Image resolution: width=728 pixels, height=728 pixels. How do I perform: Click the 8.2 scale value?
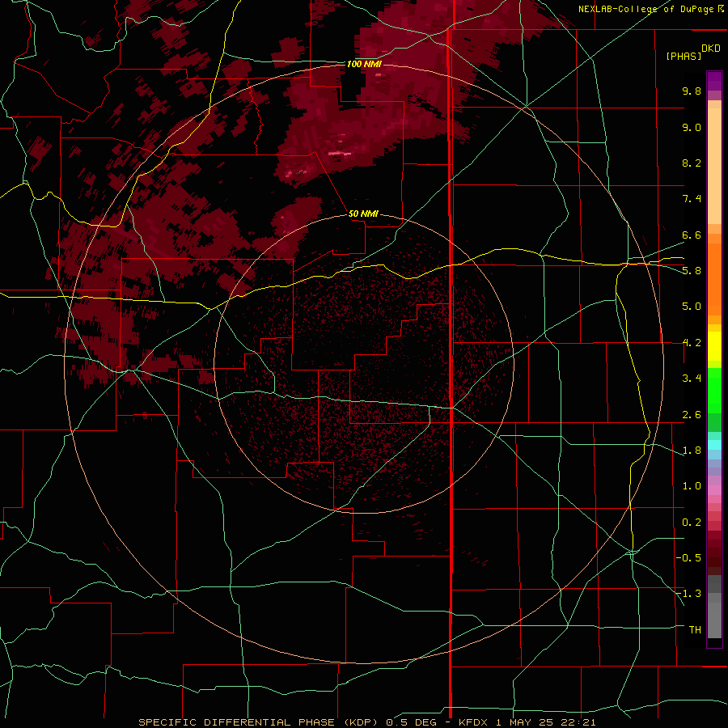coord(692,163)
